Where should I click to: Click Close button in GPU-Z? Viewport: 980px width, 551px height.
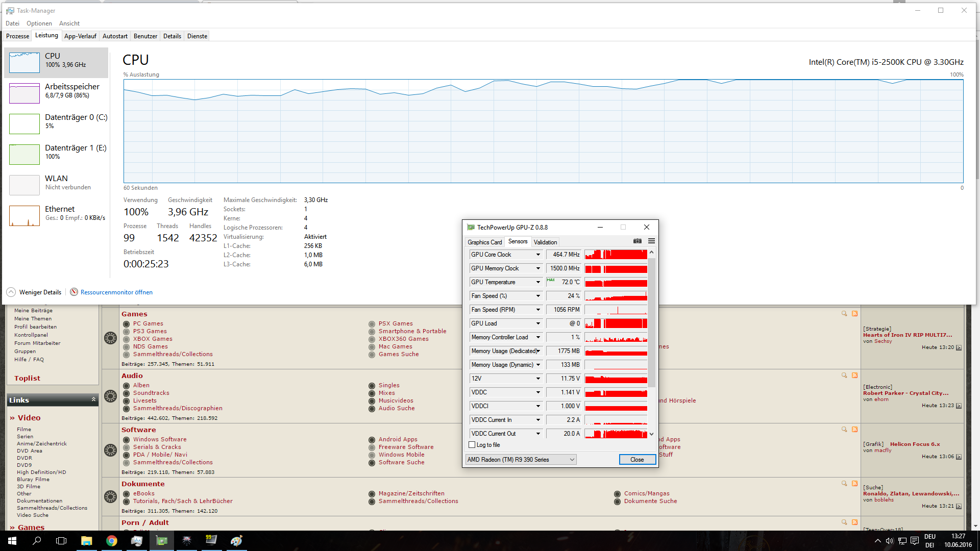click(637, 460)
